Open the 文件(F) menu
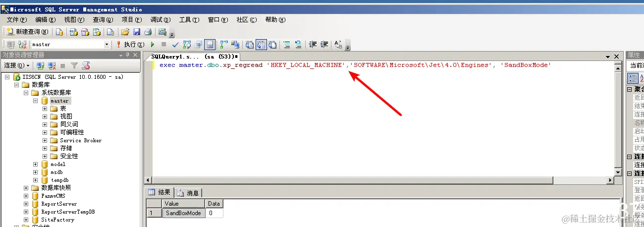The height and width of the screenshot is (227, 644). pos(16,20)
